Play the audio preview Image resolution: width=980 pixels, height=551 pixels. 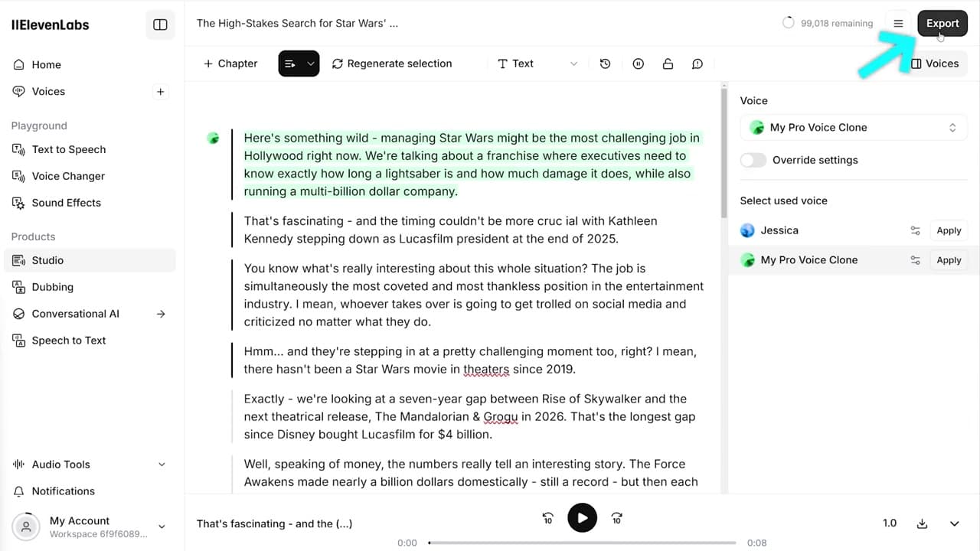pyautogui.click(x=583, y=518)
